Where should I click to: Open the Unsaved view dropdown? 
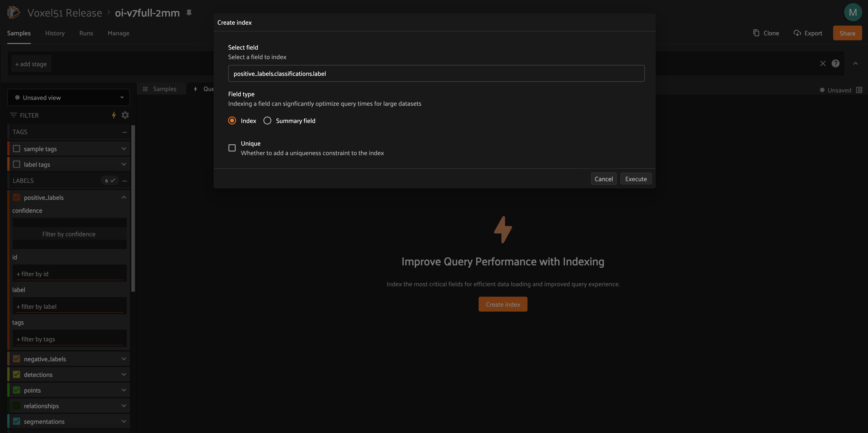tap(68, 97)
